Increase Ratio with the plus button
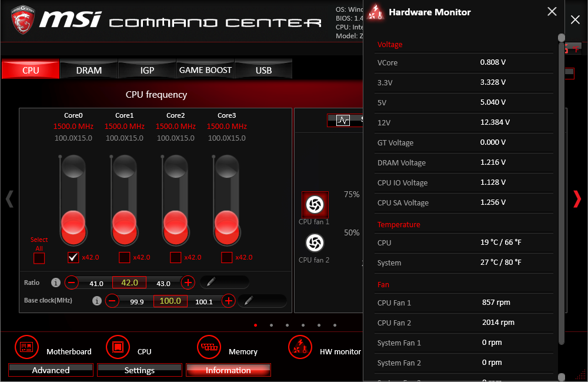 [x=188, y=282]
